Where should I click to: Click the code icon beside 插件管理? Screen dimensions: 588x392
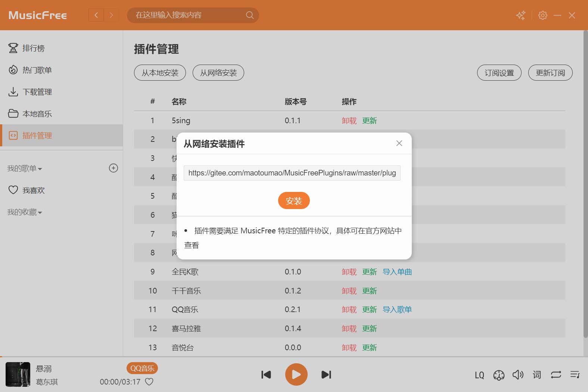click(x=13, y=135)
